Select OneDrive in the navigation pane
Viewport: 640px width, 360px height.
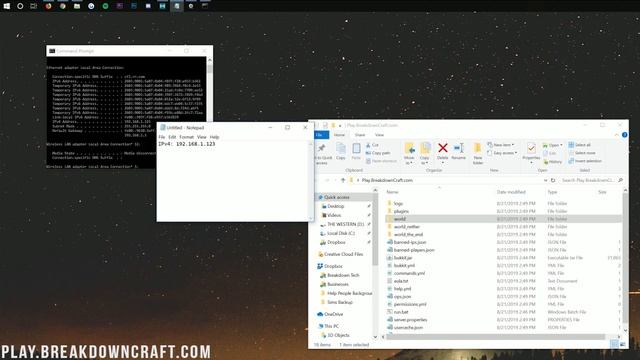point(333,314)
